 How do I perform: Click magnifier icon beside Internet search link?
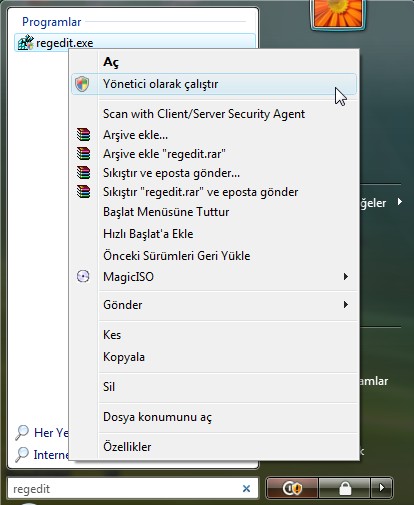pos(22,454)
